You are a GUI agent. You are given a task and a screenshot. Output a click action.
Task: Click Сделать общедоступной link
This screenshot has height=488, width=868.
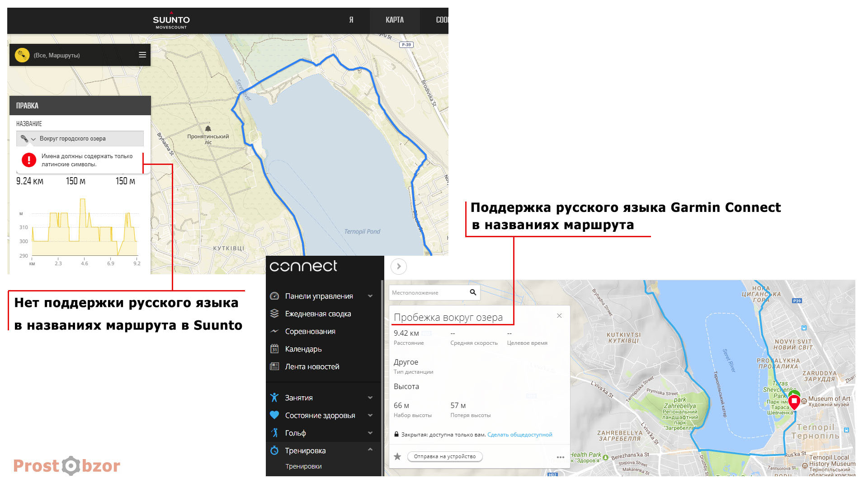519,435
